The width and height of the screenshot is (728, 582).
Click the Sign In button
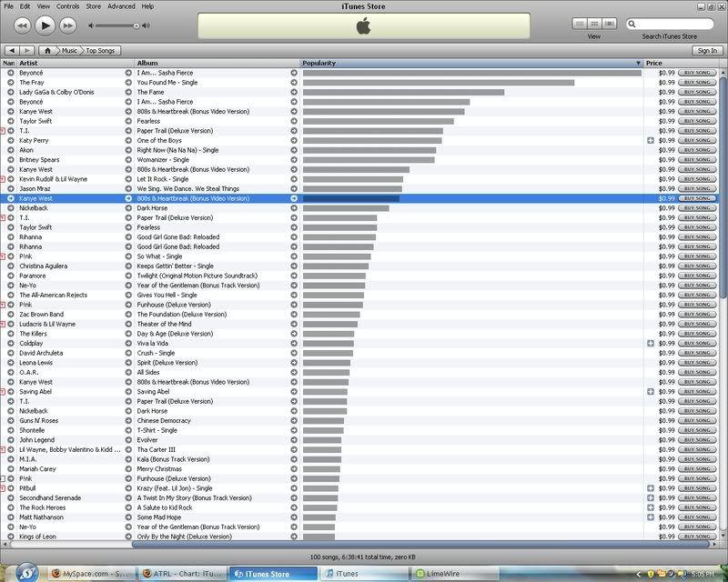[x=707, y=51]
